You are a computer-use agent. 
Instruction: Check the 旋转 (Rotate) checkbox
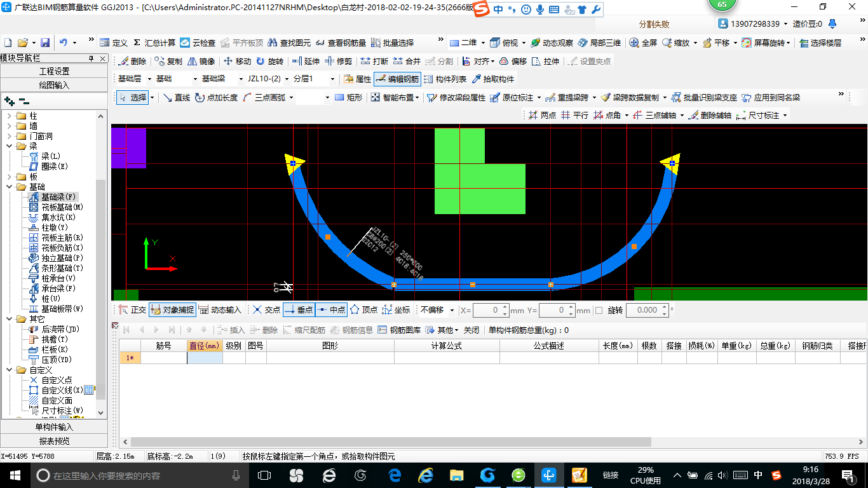[599, 310]
